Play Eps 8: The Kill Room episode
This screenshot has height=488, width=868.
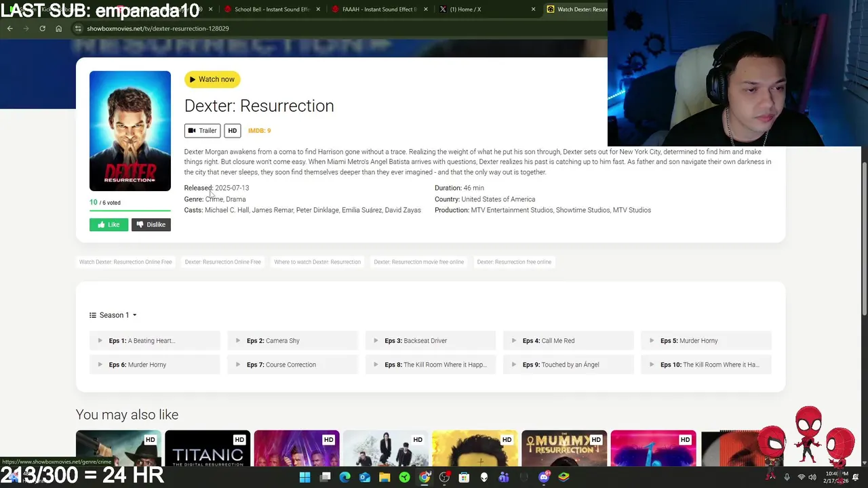[431, 365]
